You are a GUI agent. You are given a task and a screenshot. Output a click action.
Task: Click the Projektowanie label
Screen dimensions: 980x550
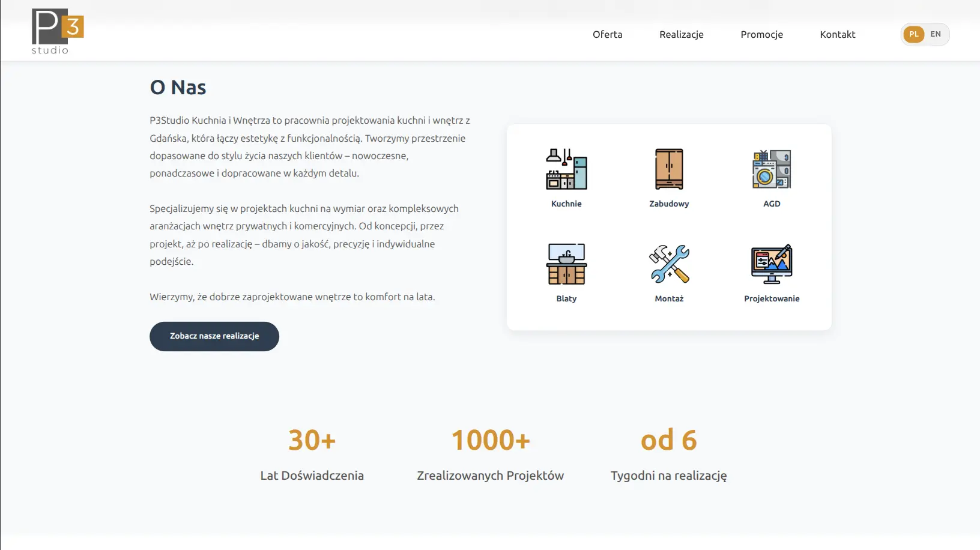coord(772,298)
